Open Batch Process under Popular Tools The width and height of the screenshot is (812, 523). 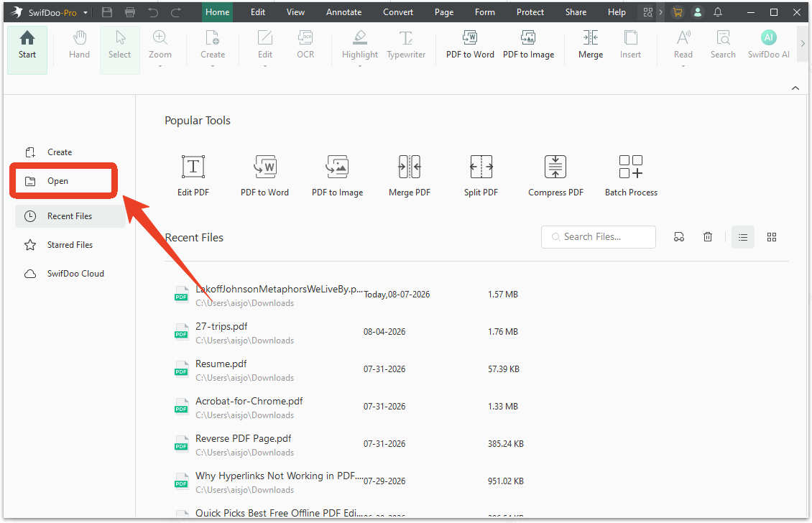631,175
